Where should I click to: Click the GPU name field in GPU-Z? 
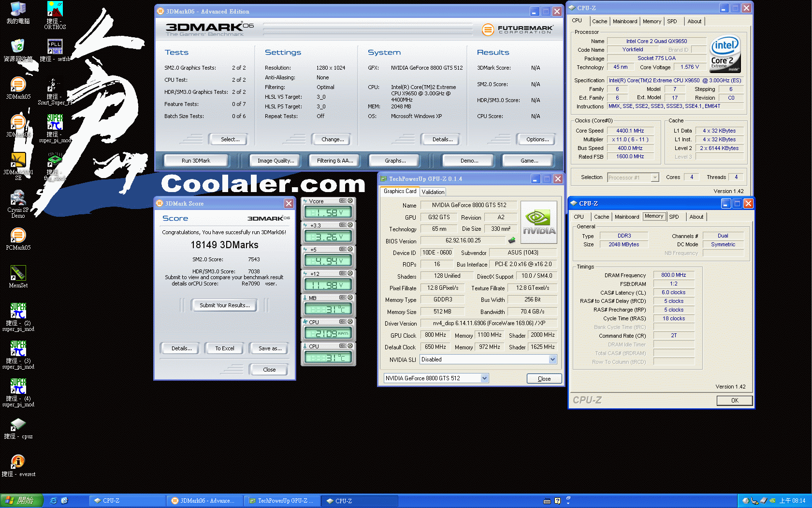(468, 205)
